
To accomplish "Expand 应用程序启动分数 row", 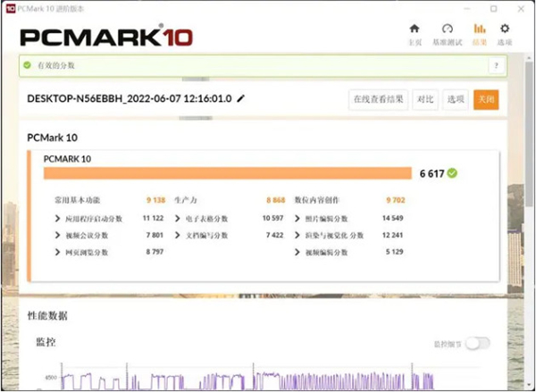I will click(58, 218).
